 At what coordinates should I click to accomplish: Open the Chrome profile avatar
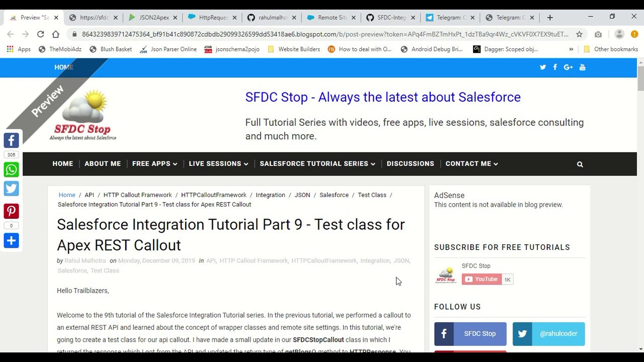click(619, 34)
